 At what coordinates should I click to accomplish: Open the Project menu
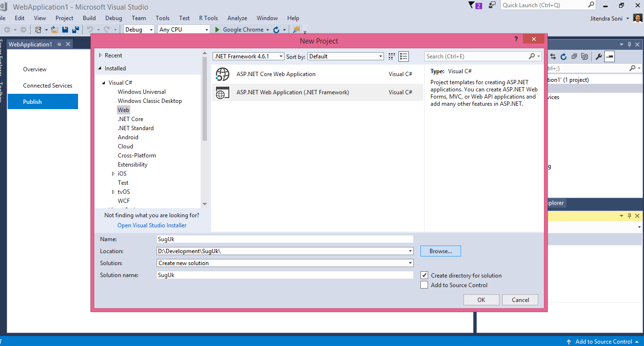coord(64,18)
